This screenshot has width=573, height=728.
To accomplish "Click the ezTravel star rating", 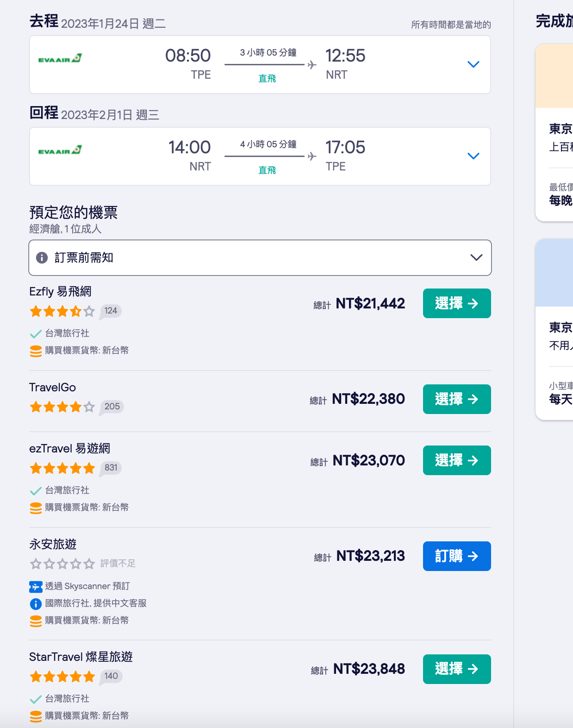I will tap(62, 468).
